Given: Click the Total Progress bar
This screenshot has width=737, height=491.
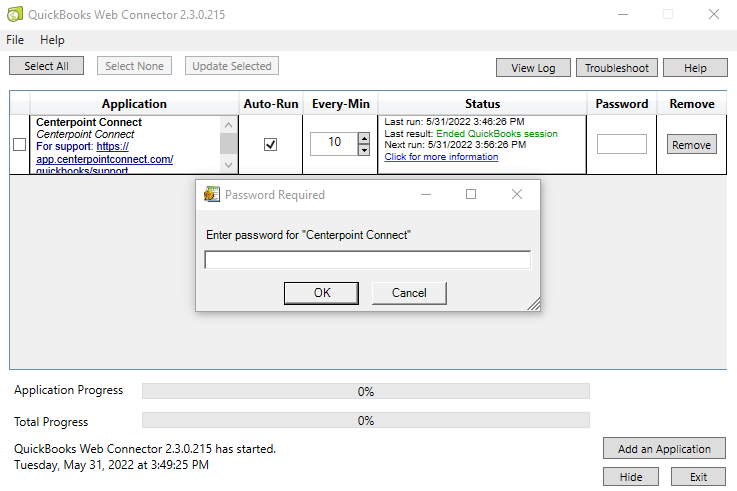Looking at the screenshot, I should pos(366,420).
